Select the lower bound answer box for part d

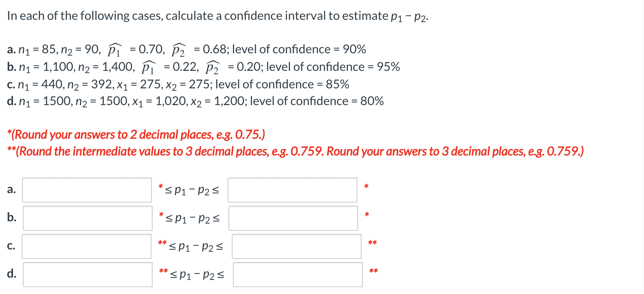coord(87,274)
